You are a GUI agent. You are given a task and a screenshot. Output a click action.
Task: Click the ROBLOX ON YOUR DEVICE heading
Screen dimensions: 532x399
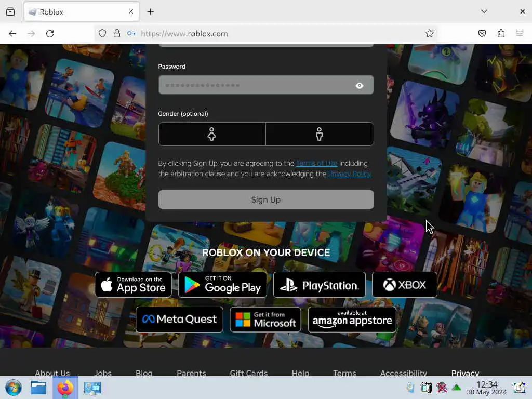(x=266, y=252)
